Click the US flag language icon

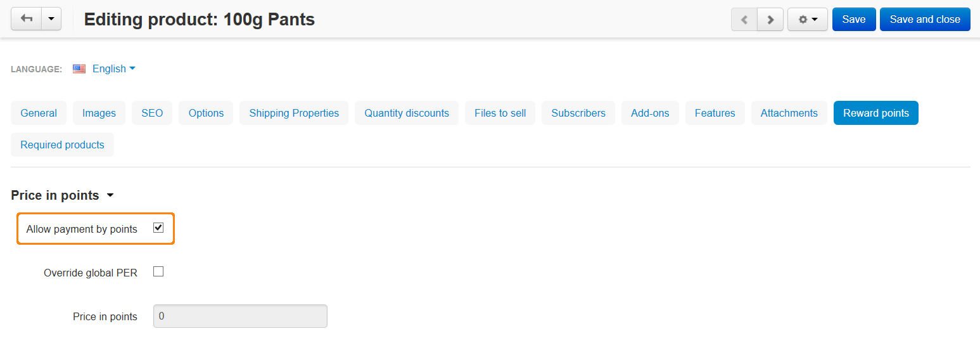(x=79, y=69)
